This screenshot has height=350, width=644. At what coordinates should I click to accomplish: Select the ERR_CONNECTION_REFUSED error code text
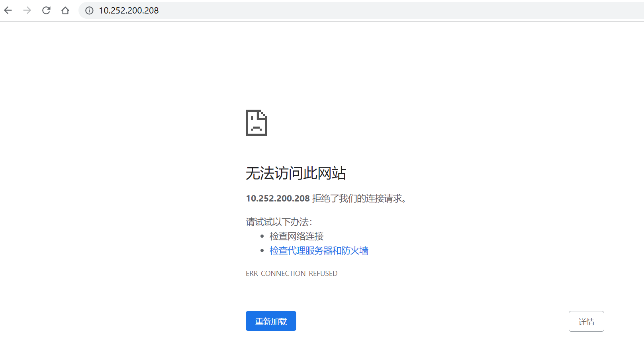(x=292, y=274)
